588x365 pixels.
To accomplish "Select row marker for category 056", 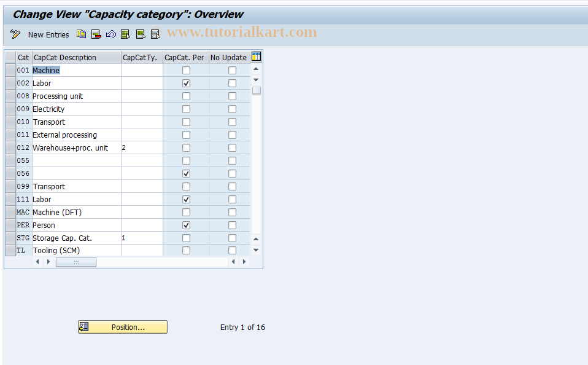I will 10,173.
